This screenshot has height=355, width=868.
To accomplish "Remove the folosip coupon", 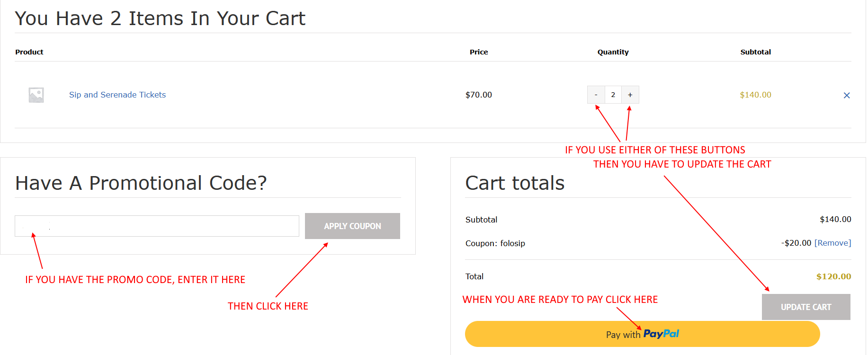I will (832, 243).
